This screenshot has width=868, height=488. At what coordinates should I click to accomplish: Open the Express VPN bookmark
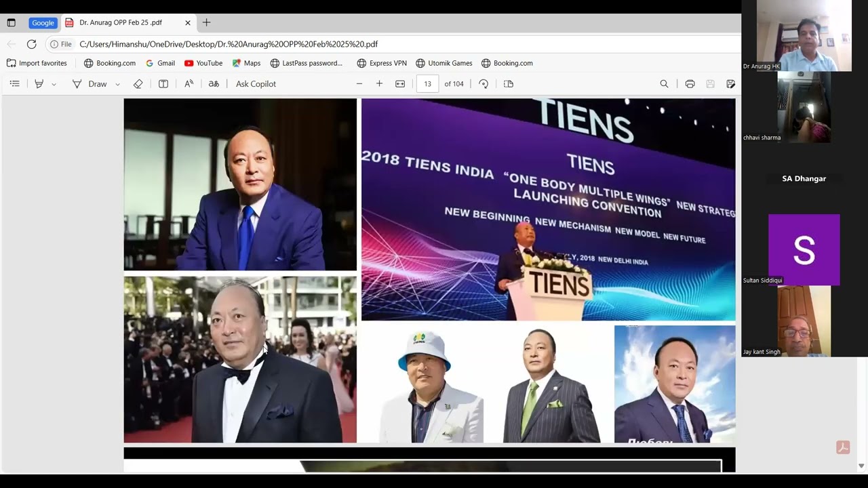(x=382, y=63)
